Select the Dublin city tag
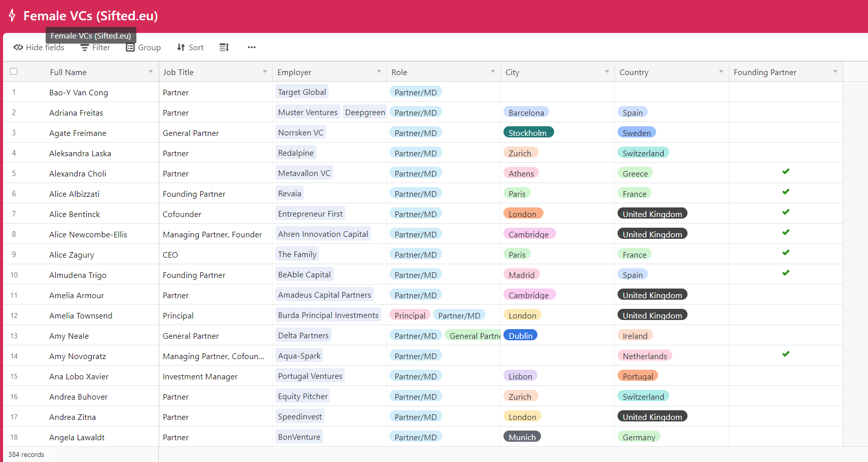 click(x=520, y=335)
